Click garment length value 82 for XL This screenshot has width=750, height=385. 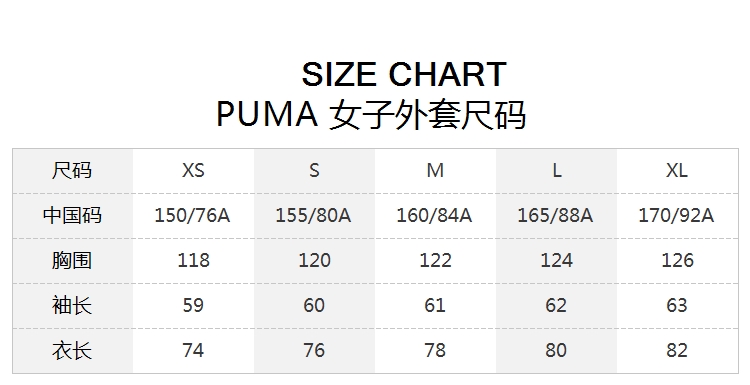coord(677,351)
